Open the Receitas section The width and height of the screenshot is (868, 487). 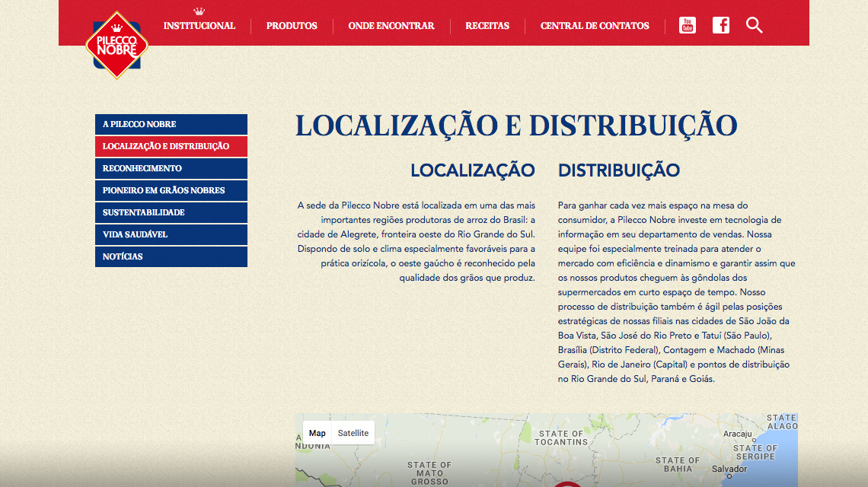pyautogui.click(x=487, y=26)
